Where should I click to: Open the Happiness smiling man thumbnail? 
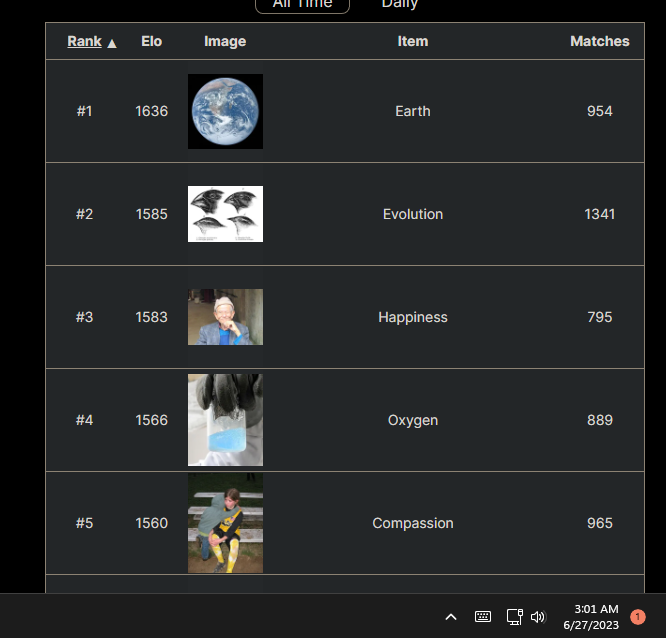coord(226,317)
